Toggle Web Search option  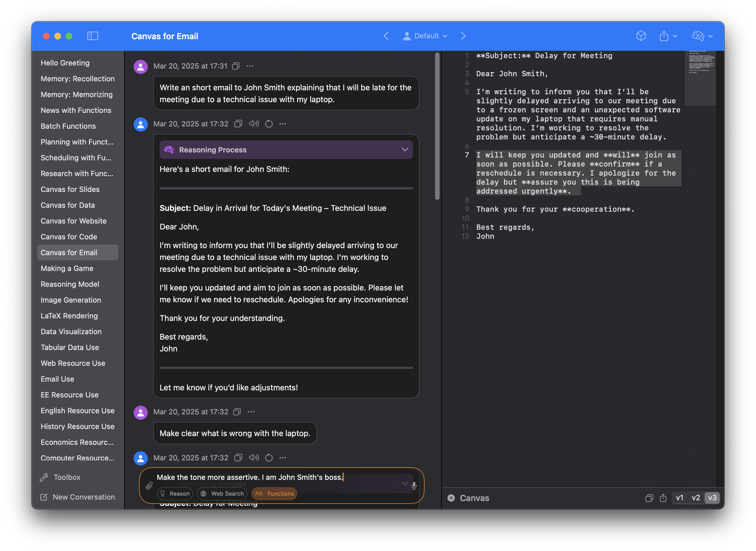222,494
